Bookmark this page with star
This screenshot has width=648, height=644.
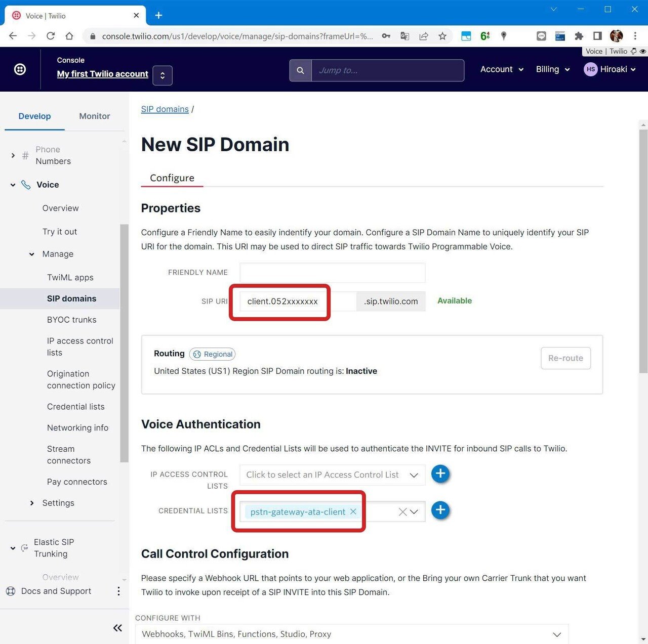(442, 36)
